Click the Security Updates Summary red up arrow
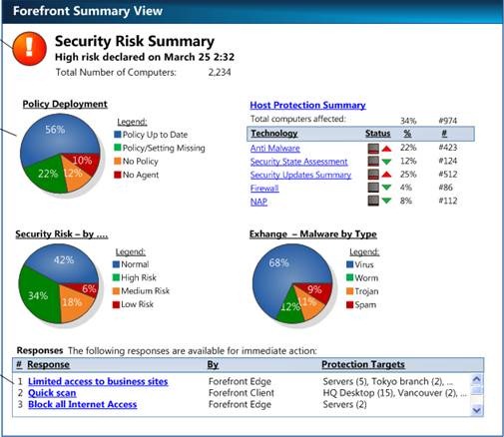504x437 pixels. pos(386,175)
